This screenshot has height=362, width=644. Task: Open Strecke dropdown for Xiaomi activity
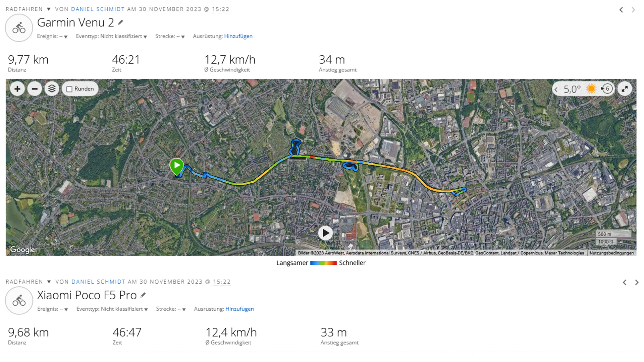(184, 309)
